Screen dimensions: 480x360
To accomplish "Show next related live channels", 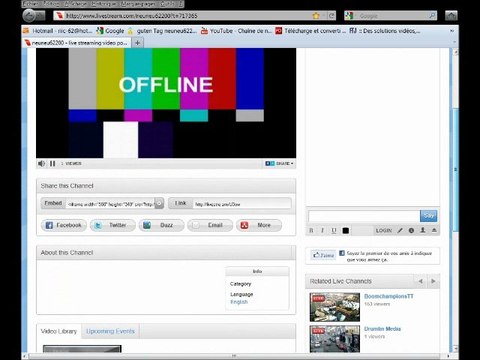I will (433, 281).
